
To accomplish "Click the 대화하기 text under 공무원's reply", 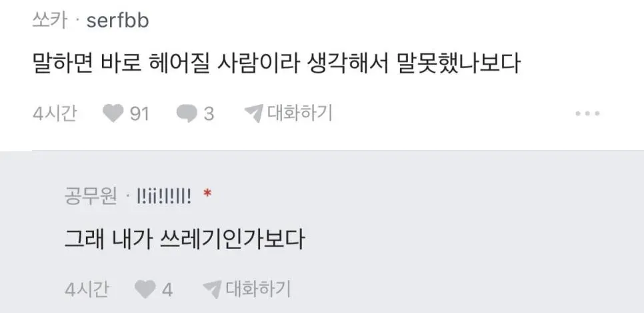I will tap(259, 289).
